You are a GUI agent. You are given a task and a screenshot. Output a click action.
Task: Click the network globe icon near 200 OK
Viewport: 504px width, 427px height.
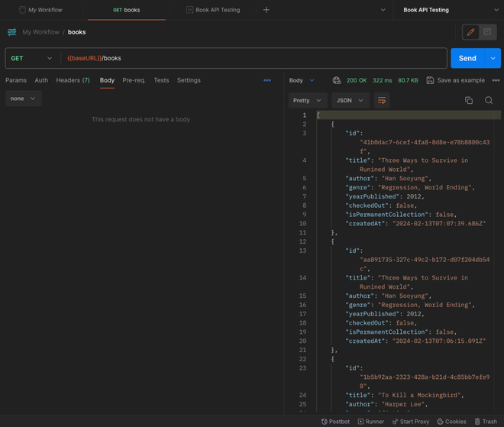337,80
